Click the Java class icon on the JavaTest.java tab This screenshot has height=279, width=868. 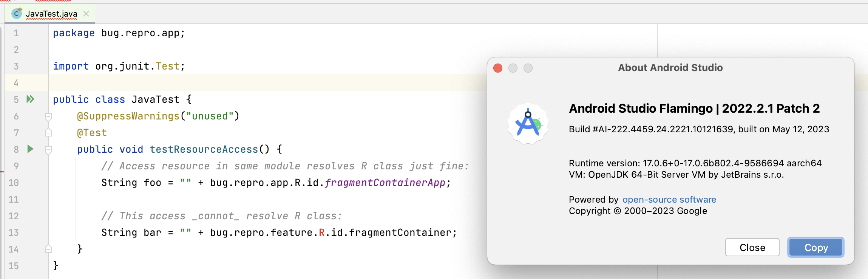click(x=17, y=14)
